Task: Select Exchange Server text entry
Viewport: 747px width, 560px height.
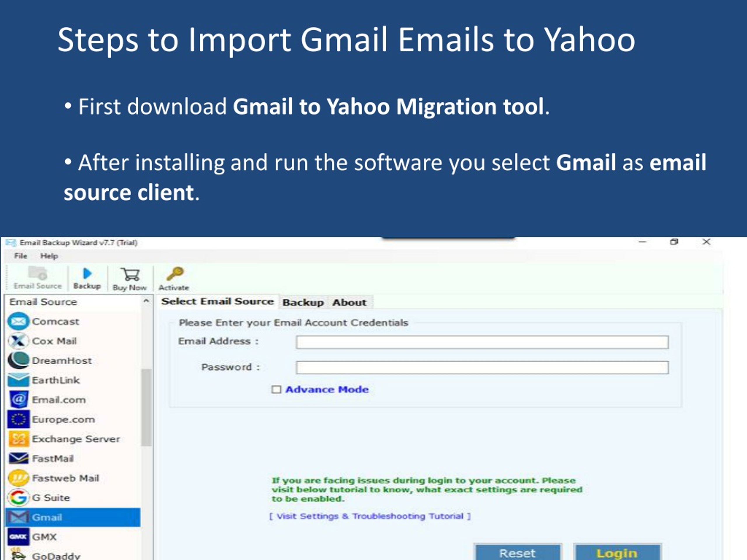Action: 76,439
